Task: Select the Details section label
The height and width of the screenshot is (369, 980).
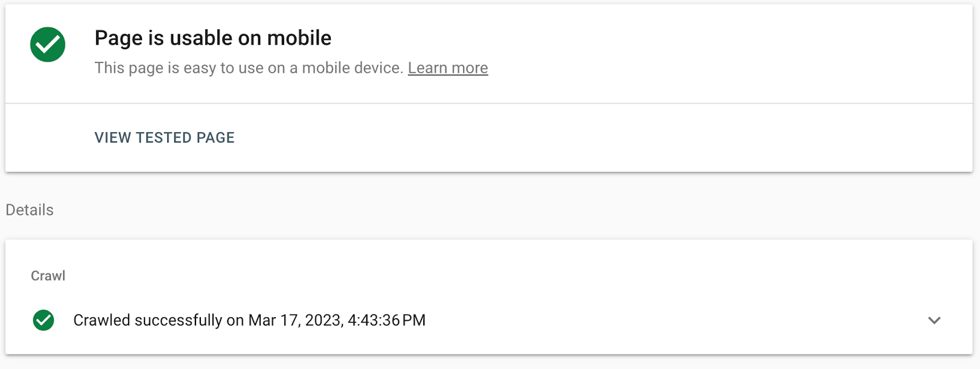Action: point(29,209)
